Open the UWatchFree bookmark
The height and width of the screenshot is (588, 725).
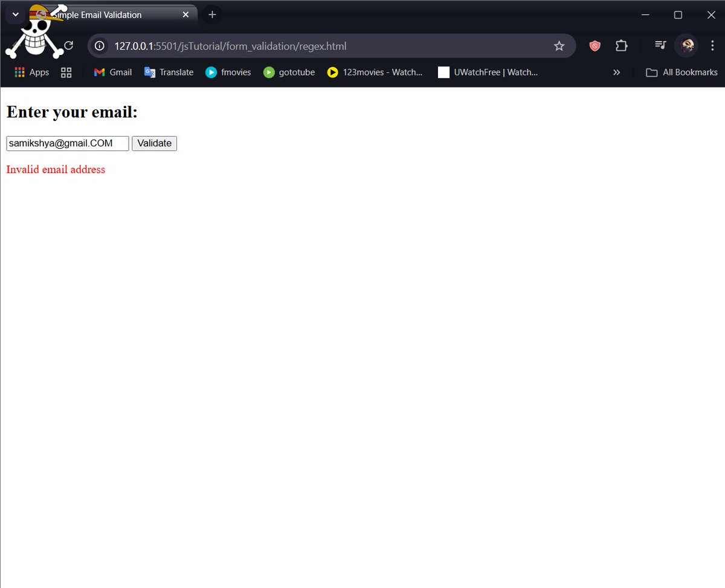point(488,73)
